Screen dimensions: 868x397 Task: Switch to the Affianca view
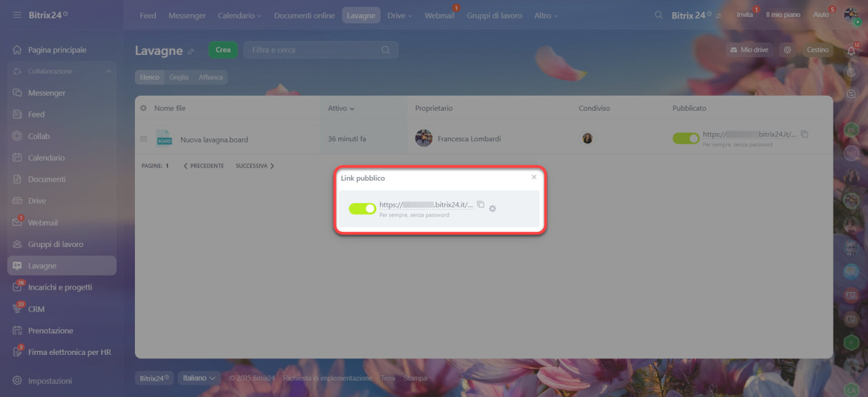(211, 77)
